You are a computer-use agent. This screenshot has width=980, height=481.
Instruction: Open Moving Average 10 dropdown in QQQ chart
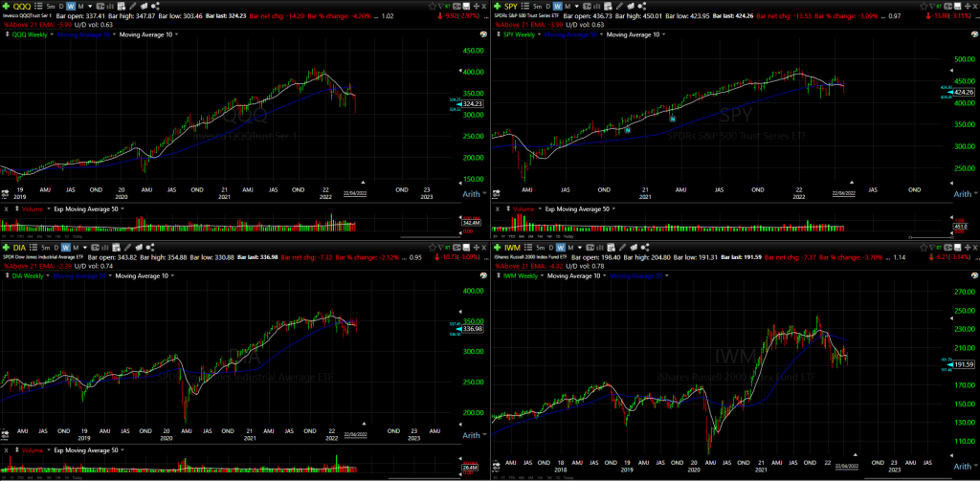pyautogui.click(x=146, y=34)
